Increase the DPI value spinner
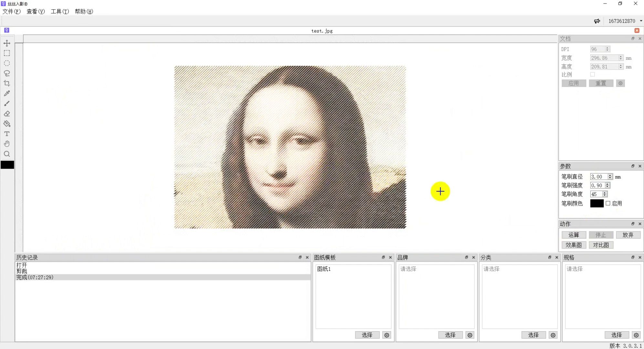644x349 pixels. tap(607, 48)
